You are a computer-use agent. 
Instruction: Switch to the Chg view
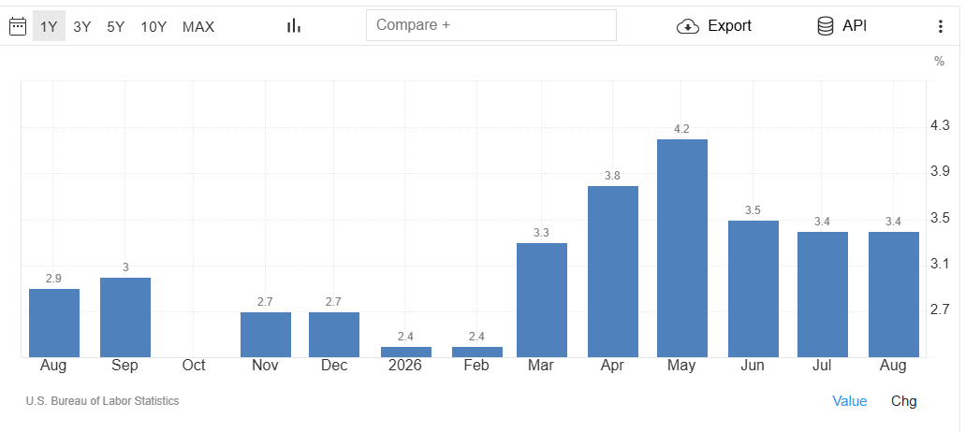pos(904,401)
